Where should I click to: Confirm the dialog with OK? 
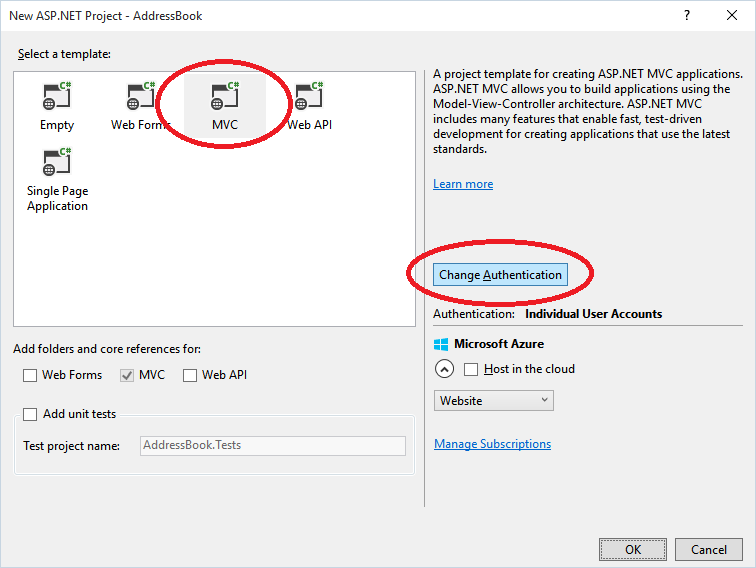click(x=633, y=550)
